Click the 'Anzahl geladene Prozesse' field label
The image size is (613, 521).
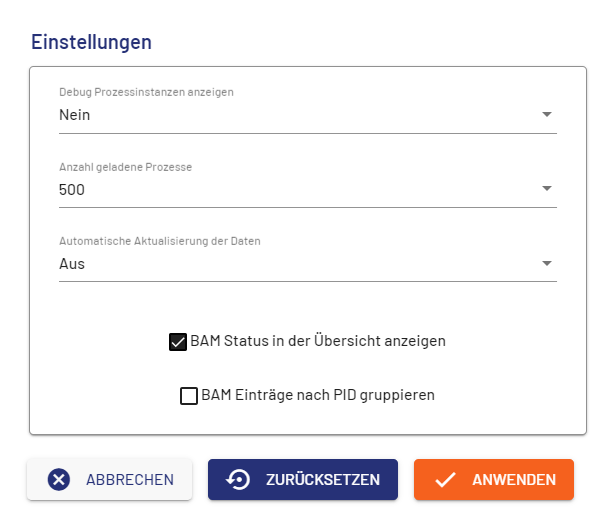(125, 167)
